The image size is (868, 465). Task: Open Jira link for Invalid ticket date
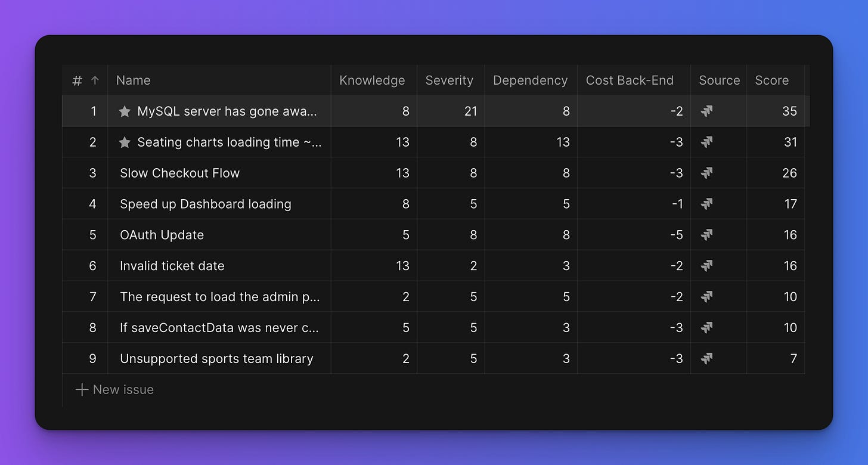point(707,266)
